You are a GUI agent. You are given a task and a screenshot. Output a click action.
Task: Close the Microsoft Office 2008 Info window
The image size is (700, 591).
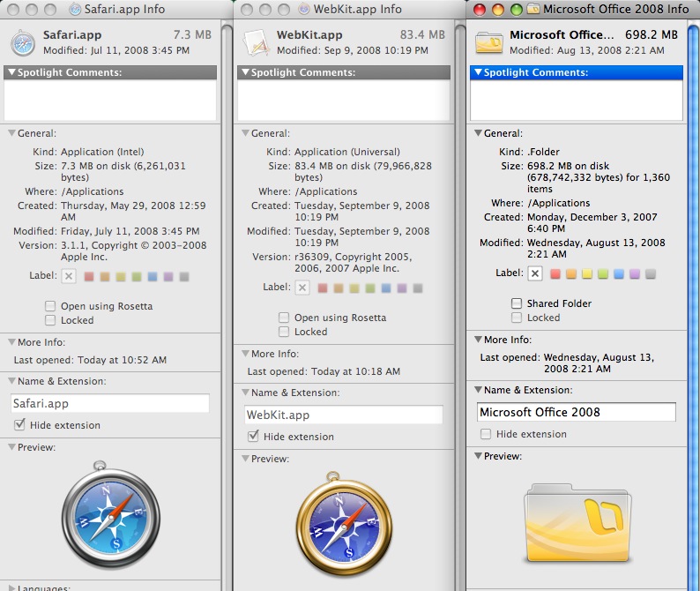pyautogui.click(x=480, y=10)
